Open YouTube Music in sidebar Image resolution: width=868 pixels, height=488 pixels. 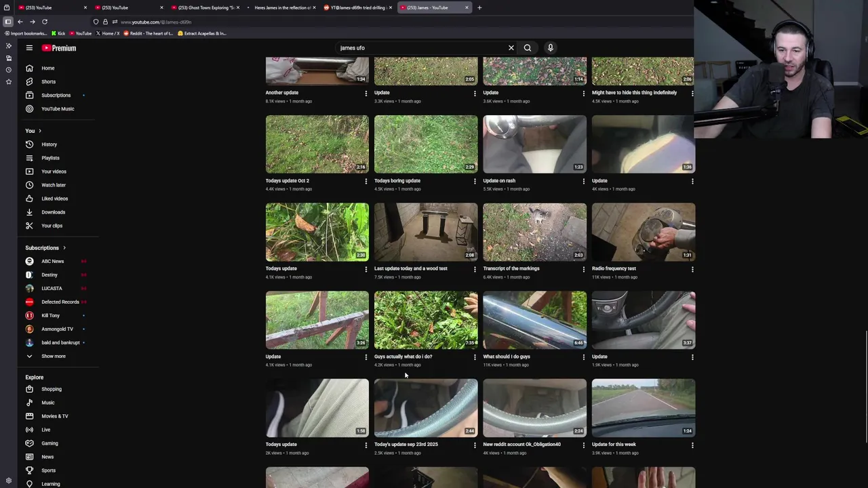pyautogui.click(x=58, y=109)
